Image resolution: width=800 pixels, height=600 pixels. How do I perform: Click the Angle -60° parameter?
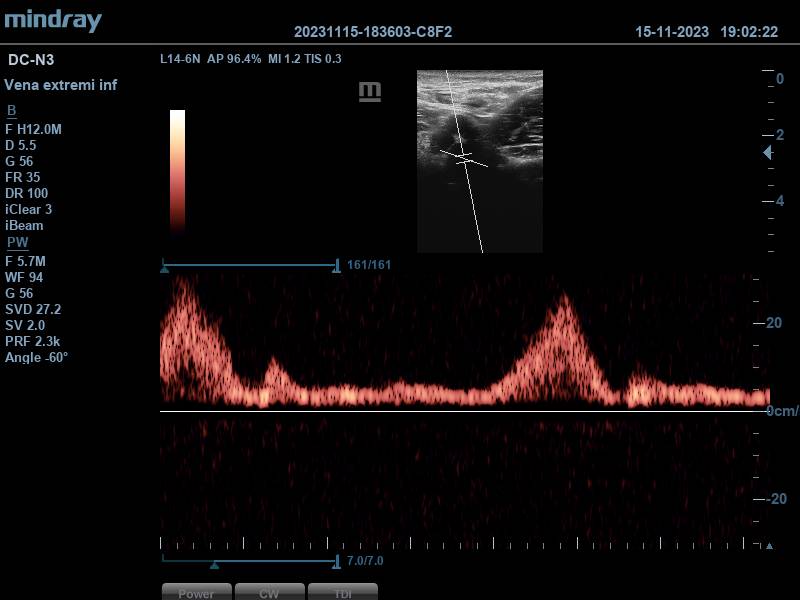[x=37, y=357]
